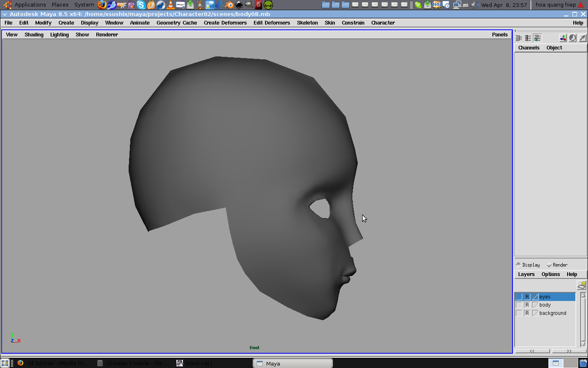Switch to the Maya taskbar window button
Image resolution: width=588 pixels, height=368 pixels.
tap(293, 363)
